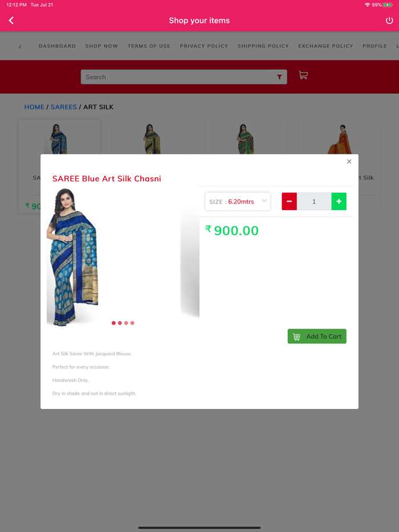This screenshot has height=532, width=399.
Task: Click the Add To Cart button
Action: (317, 336)
